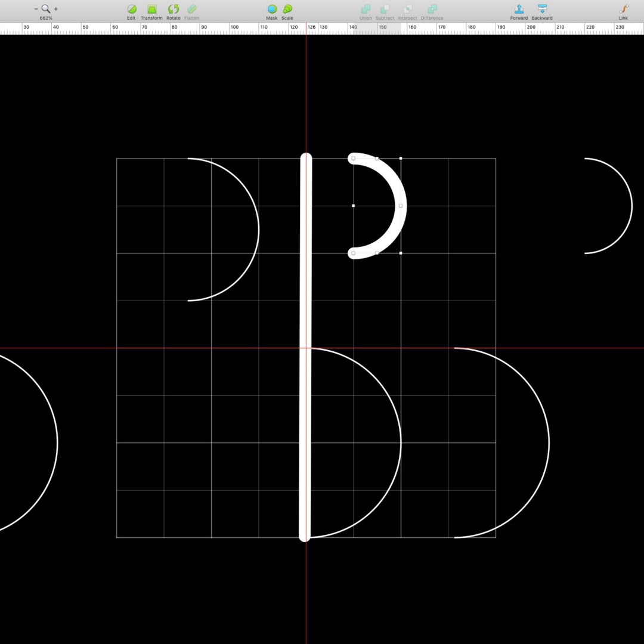Click the zoom out minus button

point(36,9)
